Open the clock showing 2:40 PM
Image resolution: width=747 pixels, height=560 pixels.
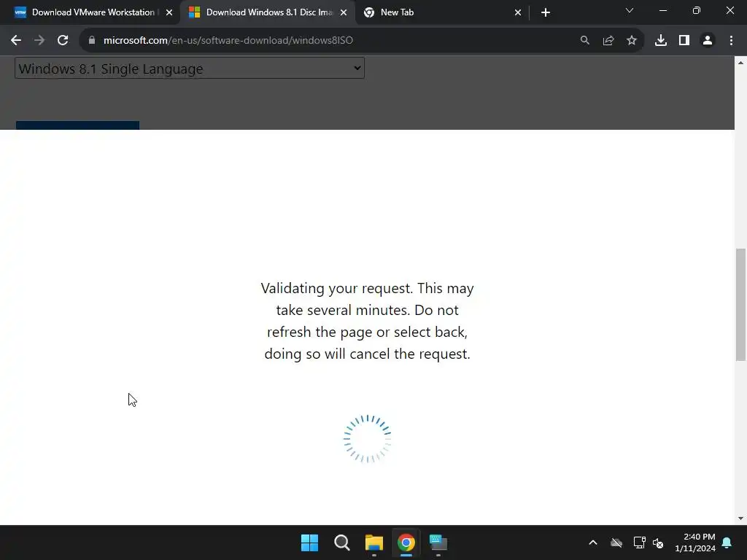pyautogui.click(x=695, y=542)
